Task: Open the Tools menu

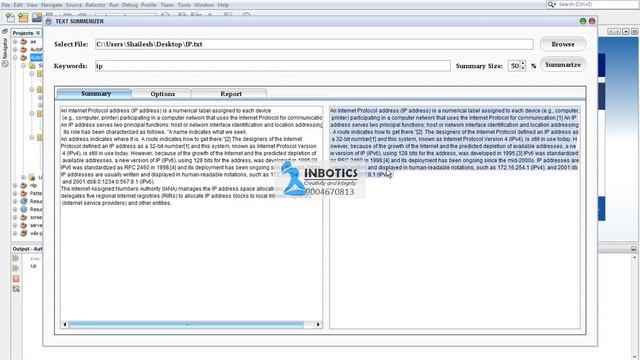Action: tap(184, 5)
